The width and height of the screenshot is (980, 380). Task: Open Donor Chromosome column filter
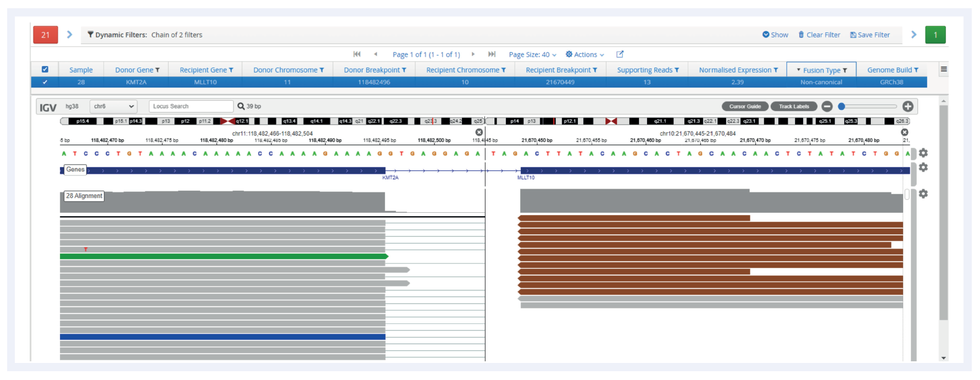pyautogui.click(x=322, y=70)
